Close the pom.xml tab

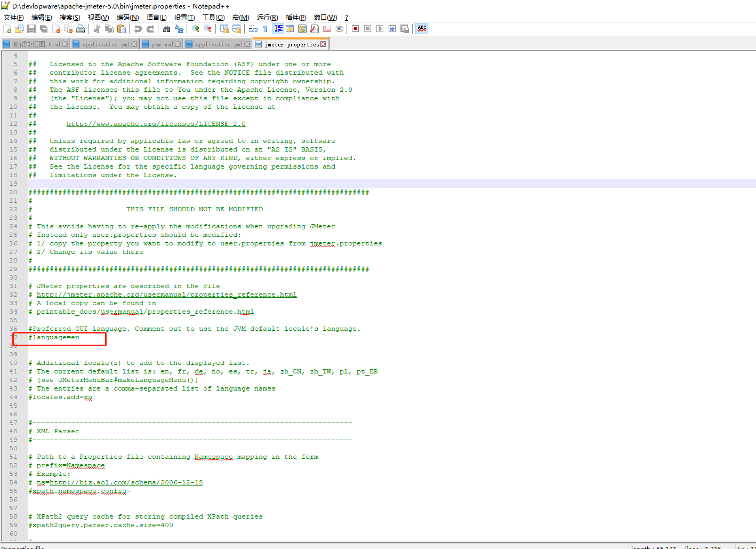click(178, 44)
